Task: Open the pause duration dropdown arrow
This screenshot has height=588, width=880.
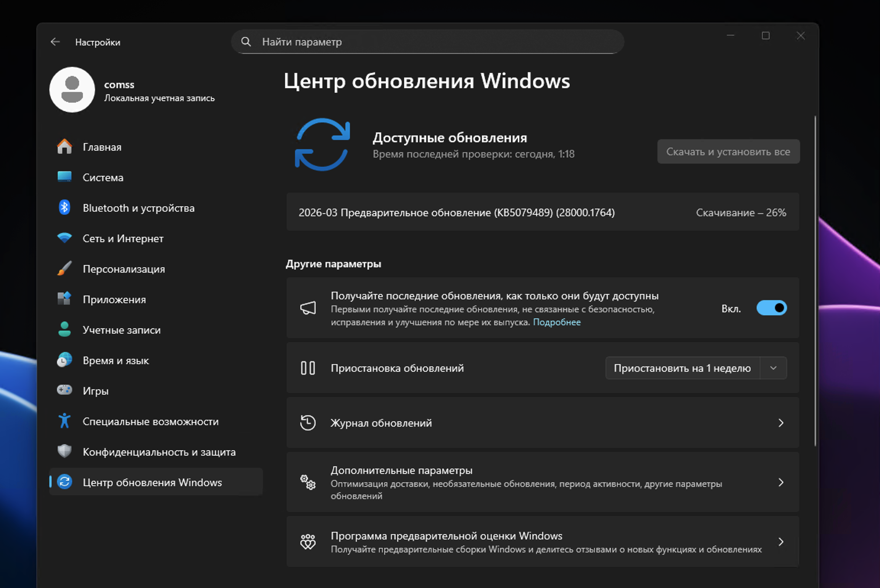Action: point(773,368)
